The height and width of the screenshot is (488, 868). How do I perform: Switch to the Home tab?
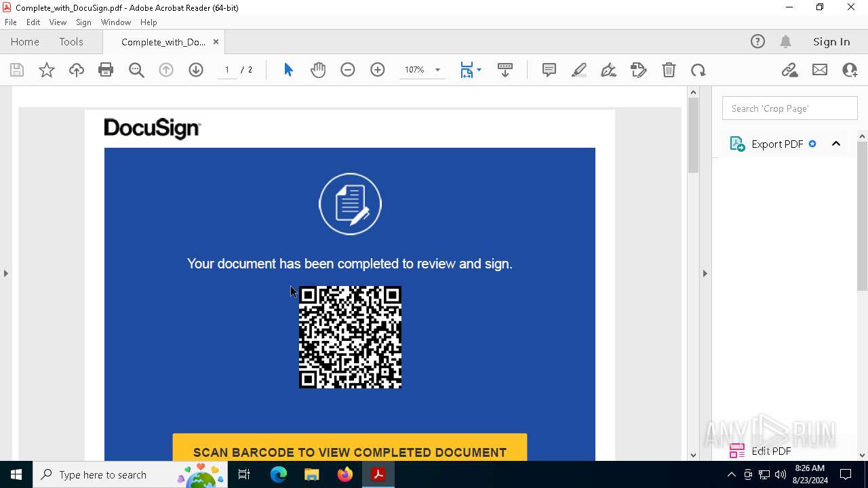(25, 41)
